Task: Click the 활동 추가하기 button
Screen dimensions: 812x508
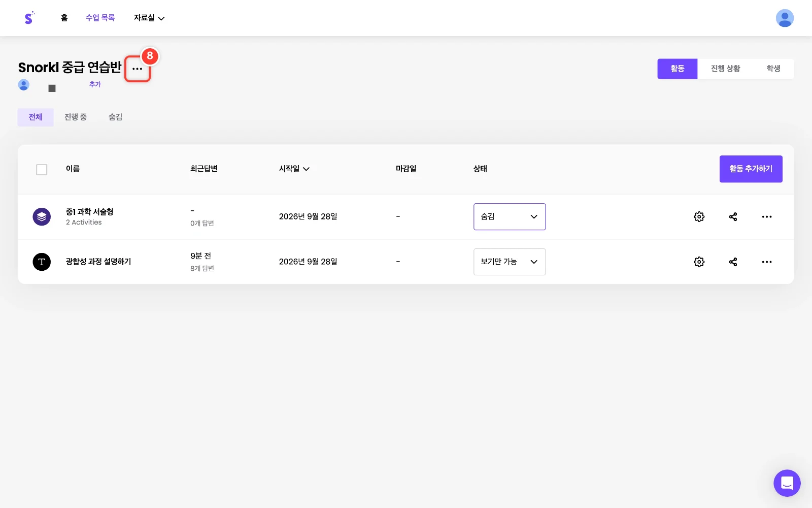Action: [x=751, y=169]
